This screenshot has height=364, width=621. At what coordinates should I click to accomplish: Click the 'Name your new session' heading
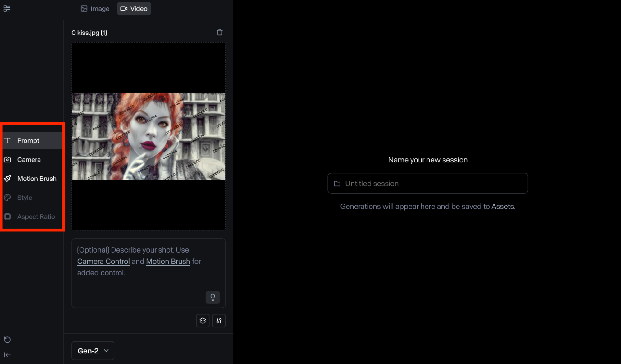click(x=428, y=160)
